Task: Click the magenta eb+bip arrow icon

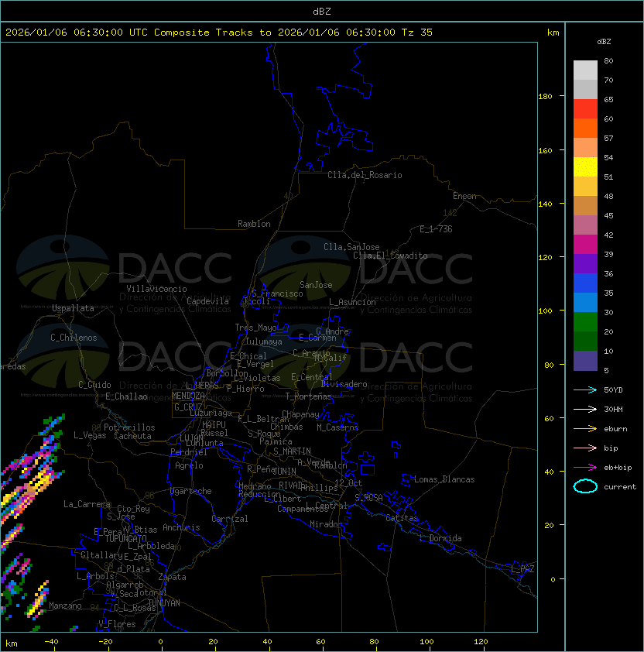Action: (x=585, y=468)
